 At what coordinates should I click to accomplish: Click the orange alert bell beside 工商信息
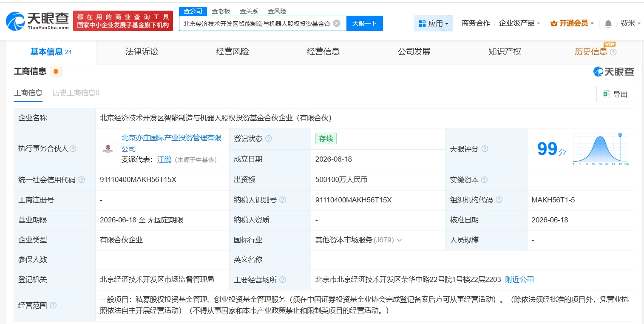56,71
